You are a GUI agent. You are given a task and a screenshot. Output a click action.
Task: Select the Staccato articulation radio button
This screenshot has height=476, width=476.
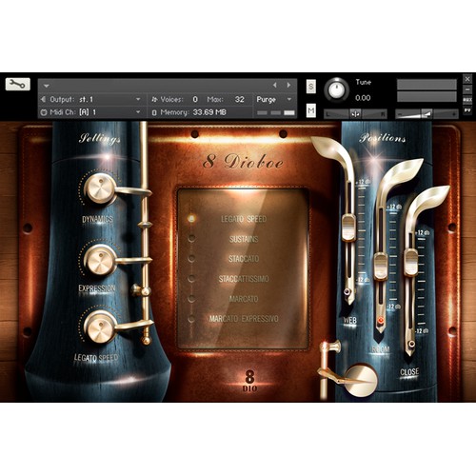pyautogui.click(x=191, y=258)
